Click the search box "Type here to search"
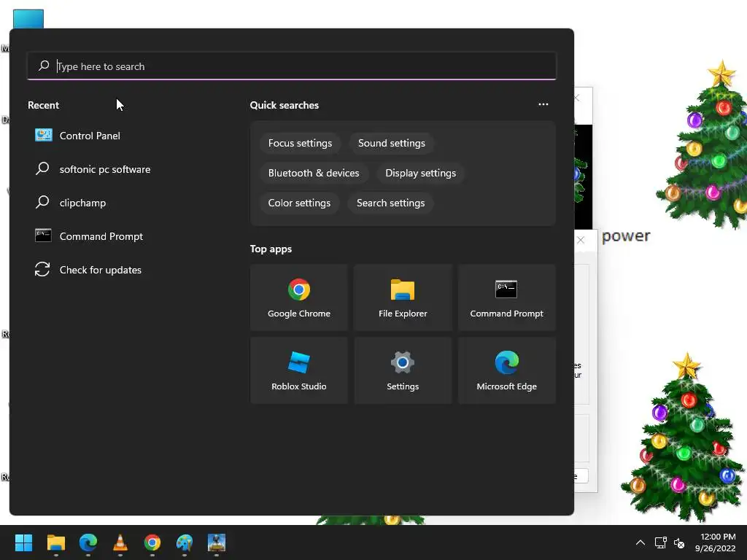This screenshot has width=747, height=560. (x=292, y=66)
